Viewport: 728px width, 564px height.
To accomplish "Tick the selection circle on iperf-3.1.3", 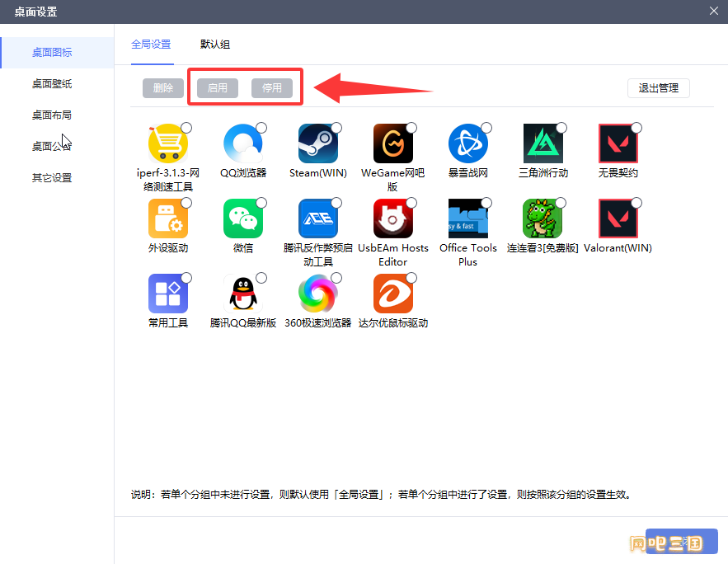I will [x=186, y=128].
